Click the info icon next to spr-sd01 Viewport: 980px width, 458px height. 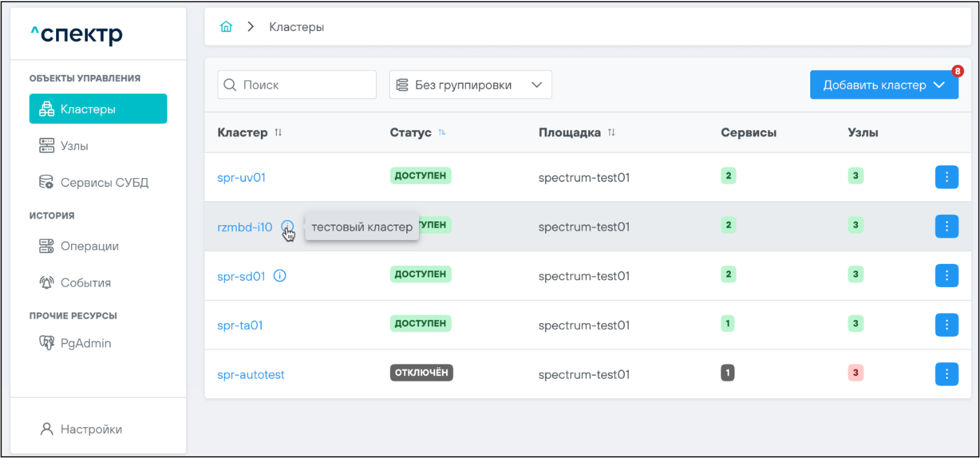[280, 276]
